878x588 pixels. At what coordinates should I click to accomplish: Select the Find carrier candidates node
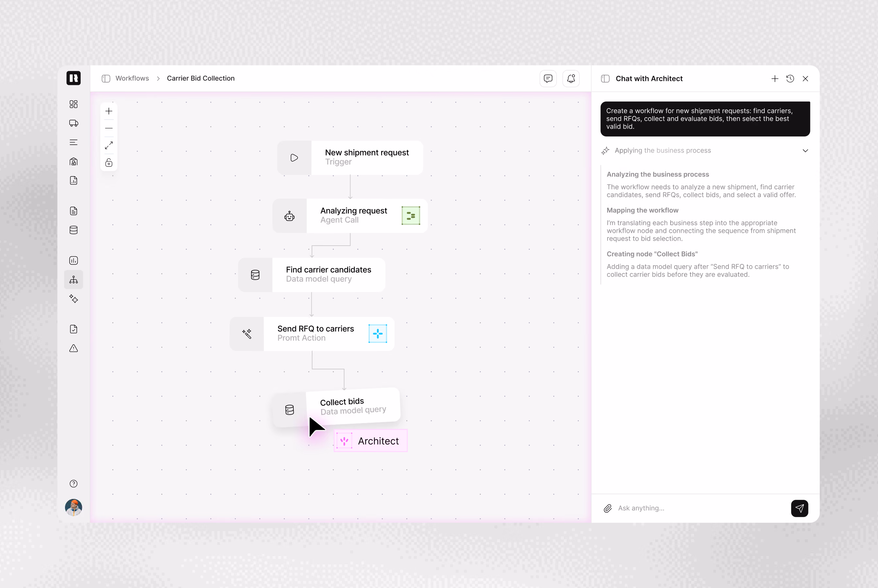(x=312, y=274)
